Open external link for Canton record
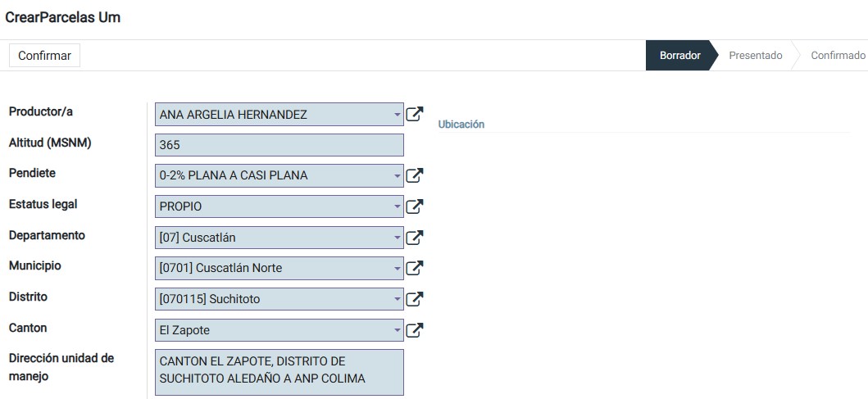Viewport: 868px width, 399px height. click(415, 330)
